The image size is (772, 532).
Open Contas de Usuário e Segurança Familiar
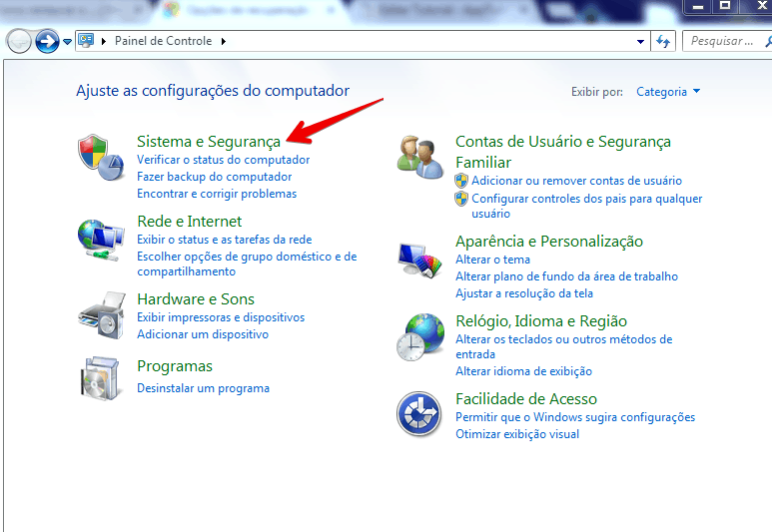pyautogui.click(x=562, y=152)
